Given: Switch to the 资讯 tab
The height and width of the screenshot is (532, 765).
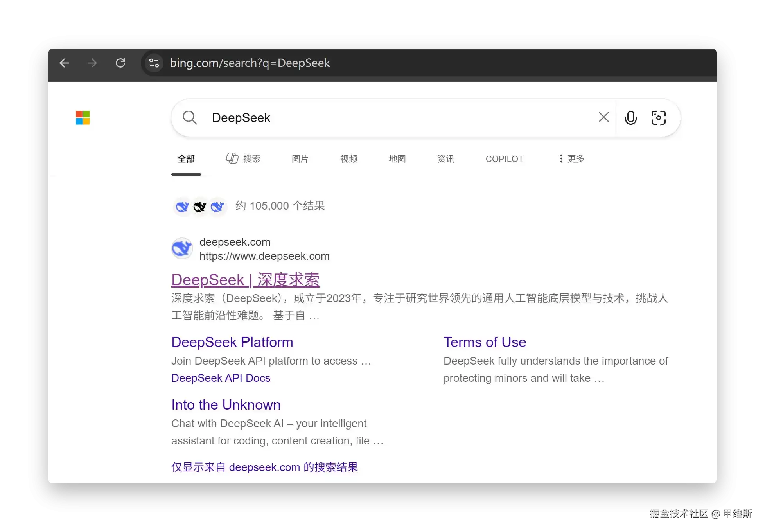Looking at the screenshot, I should [x=445, y=159].
